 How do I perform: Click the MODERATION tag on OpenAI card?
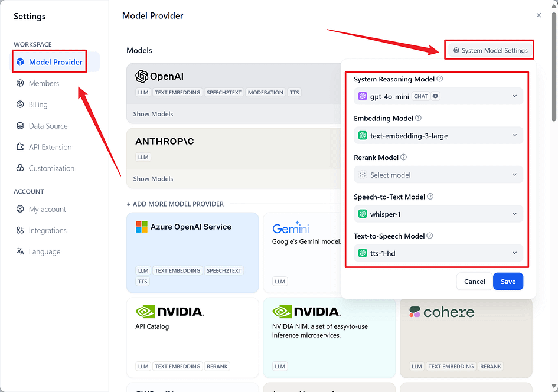(x=266, y=92)
